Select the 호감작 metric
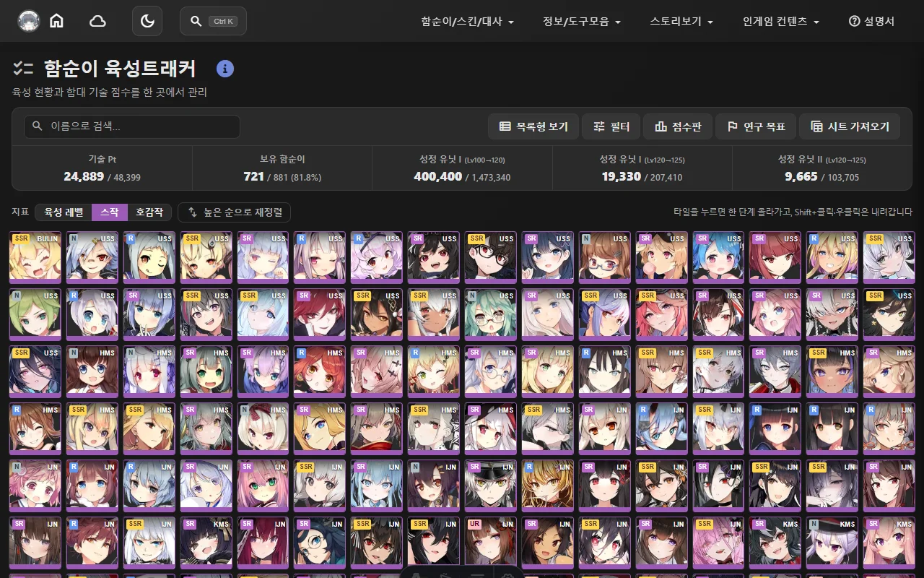 149,212
